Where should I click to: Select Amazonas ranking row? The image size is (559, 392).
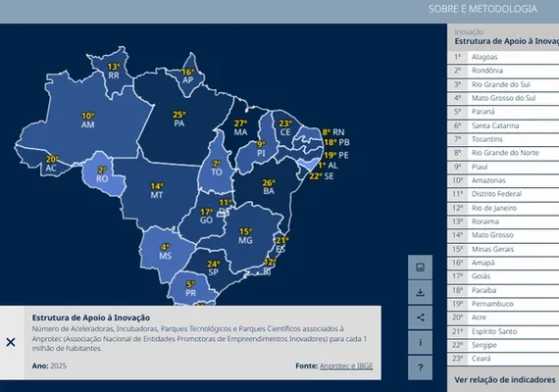[503, 180]
